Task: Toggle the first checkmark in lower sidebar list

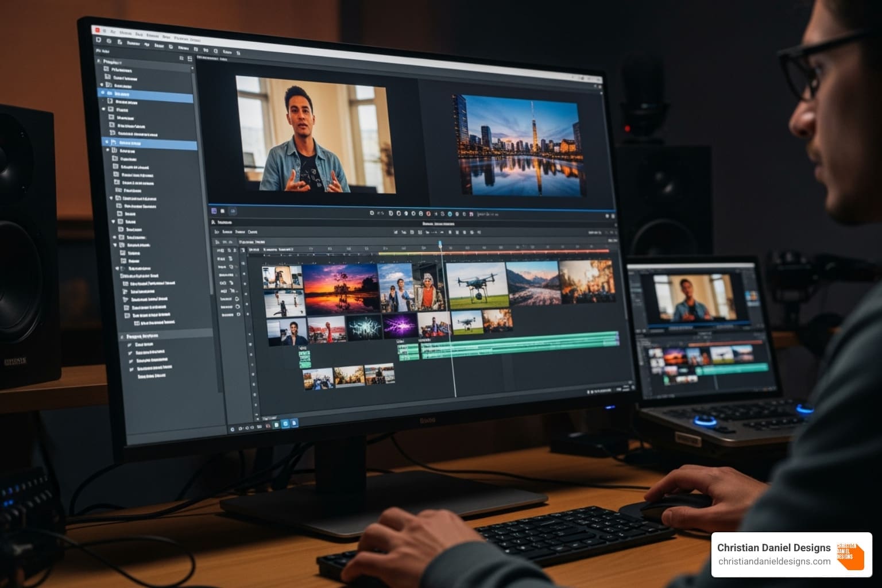Action: (x=130, y=345)
